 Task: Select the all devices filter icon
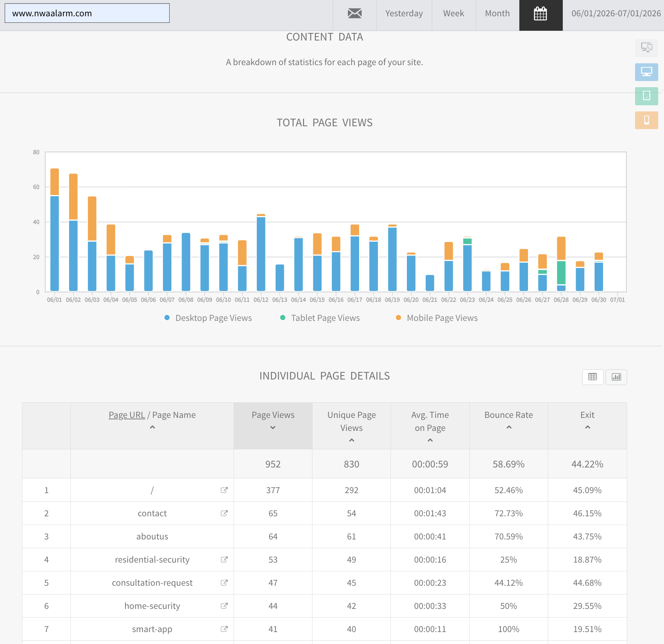click(x=646, y=48)
